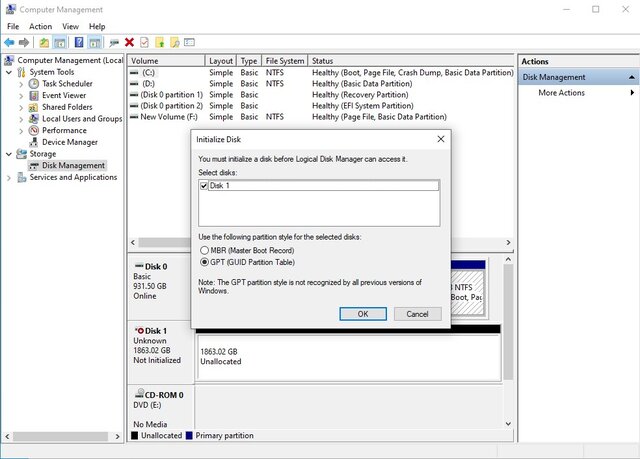Select Performance in the left tree
The width and height of the screenshot is (640, 459).
point(64,130)
